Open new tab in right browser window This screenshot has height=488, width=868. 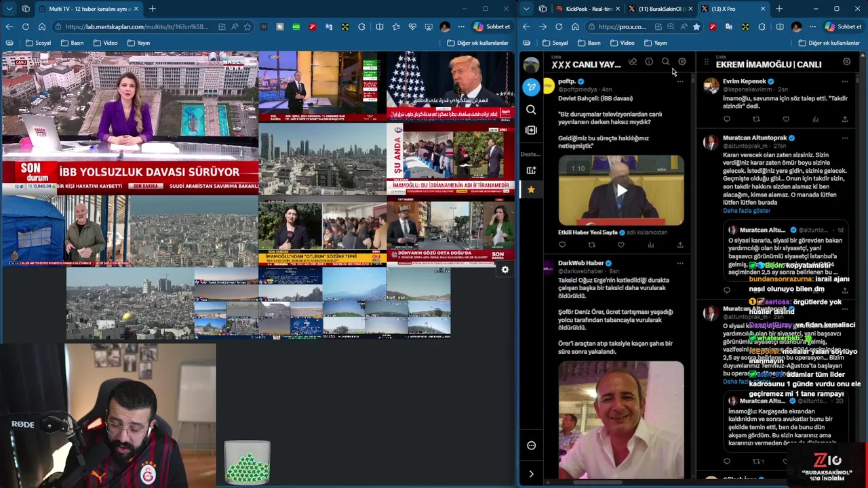coord(778,9)
